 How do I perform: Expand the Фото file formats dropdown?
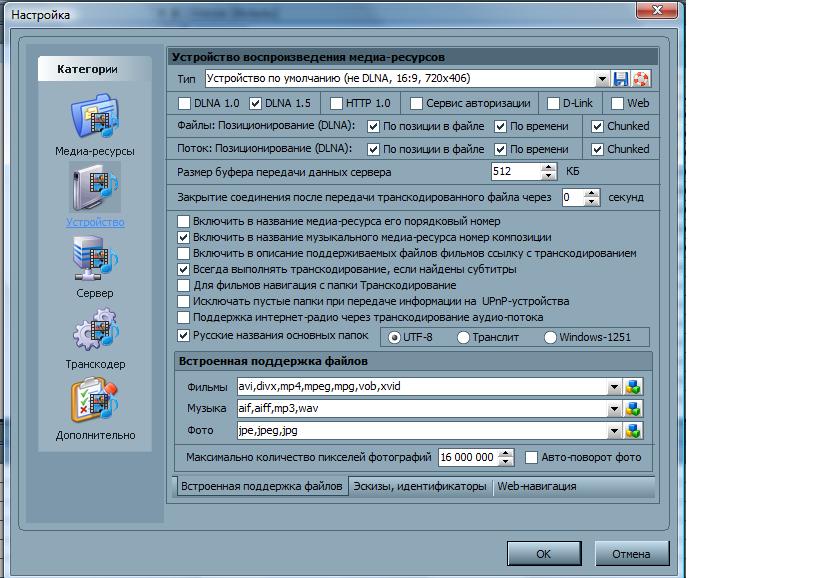click(613, 431)
